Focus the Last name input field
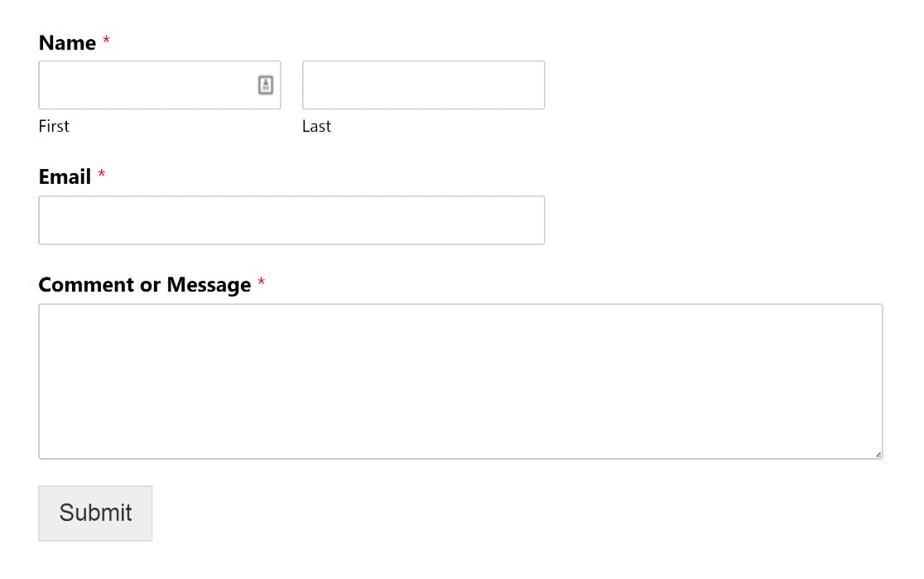The image size is (924, 579). point(423,85)
